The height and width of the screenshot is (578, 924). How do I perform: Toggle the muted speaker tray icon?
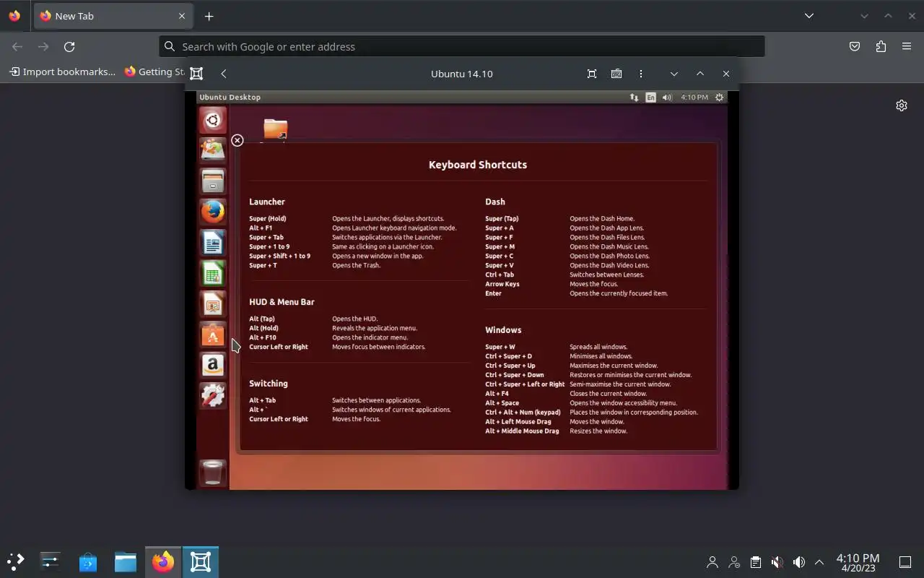pos(777,562)
